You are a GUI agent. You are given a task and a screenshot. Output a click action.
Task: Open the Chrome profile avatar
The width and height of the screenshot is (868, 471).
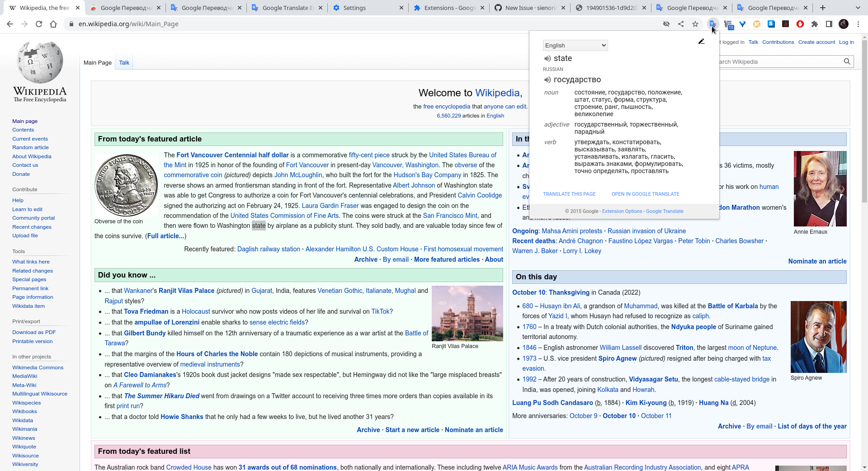pyautogui.click(x=844, y=24)
